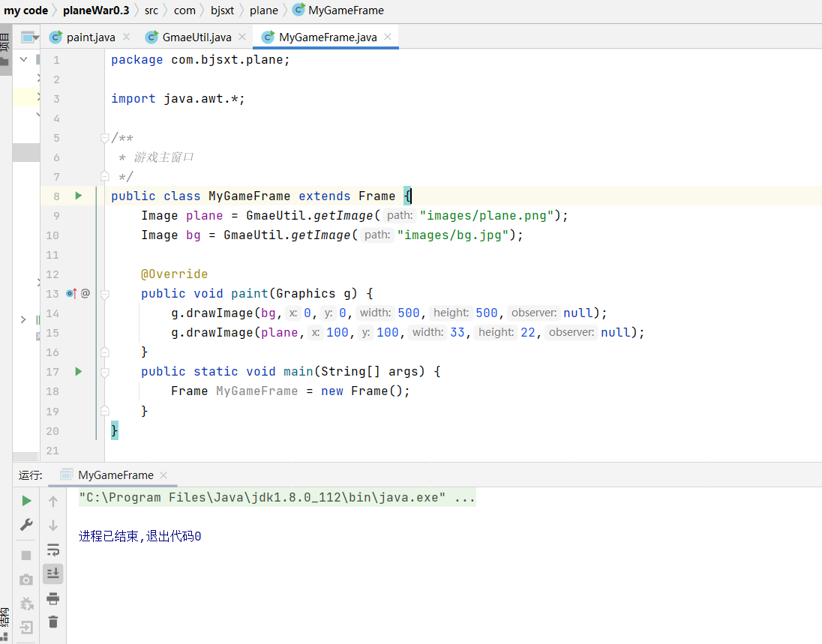Click the import java.awt.* line
The height and width of the screenshot is (644, 822).
(x=178, y=98)
